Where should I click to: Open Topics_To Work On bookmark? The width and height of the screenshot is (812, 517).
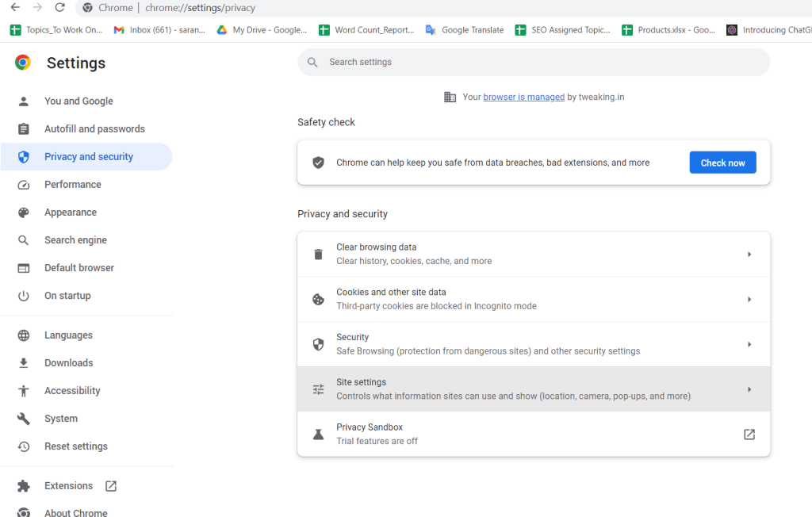point(56,30)
